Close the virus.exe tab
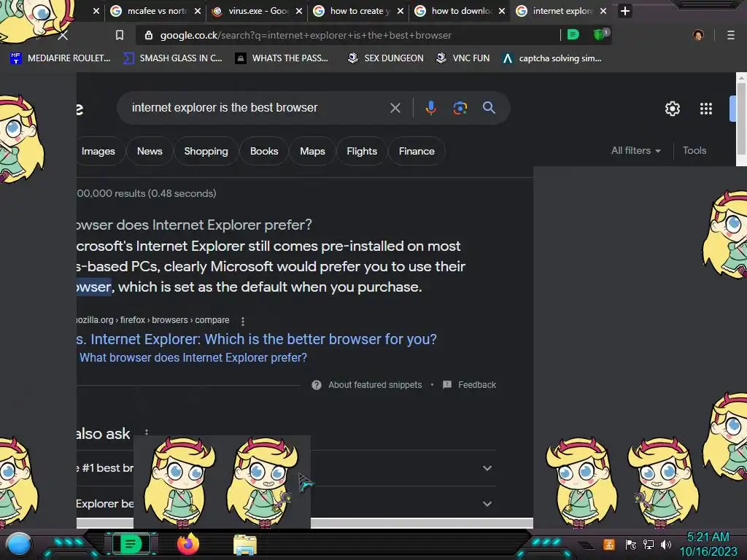Screen dimensions: 747x560 tap(298, 11)
